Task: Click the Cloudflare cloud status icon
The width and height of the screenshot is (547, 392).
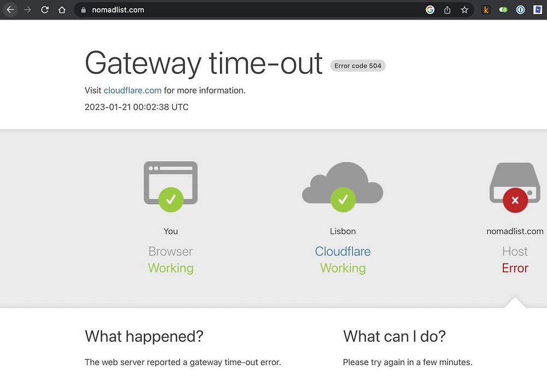Action: [x=342, y=186]
